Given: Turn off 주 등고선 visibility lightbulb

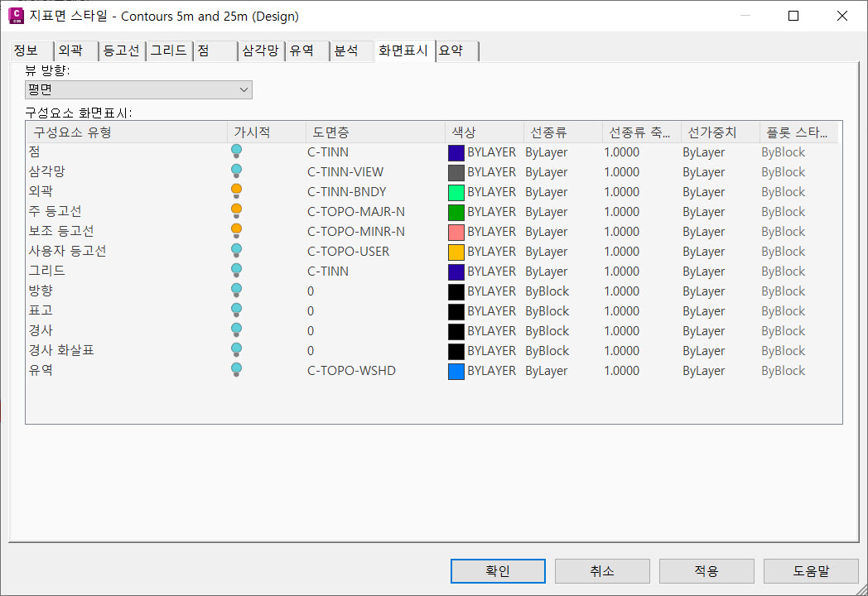Looking at the screenshot, I should 236,211.
